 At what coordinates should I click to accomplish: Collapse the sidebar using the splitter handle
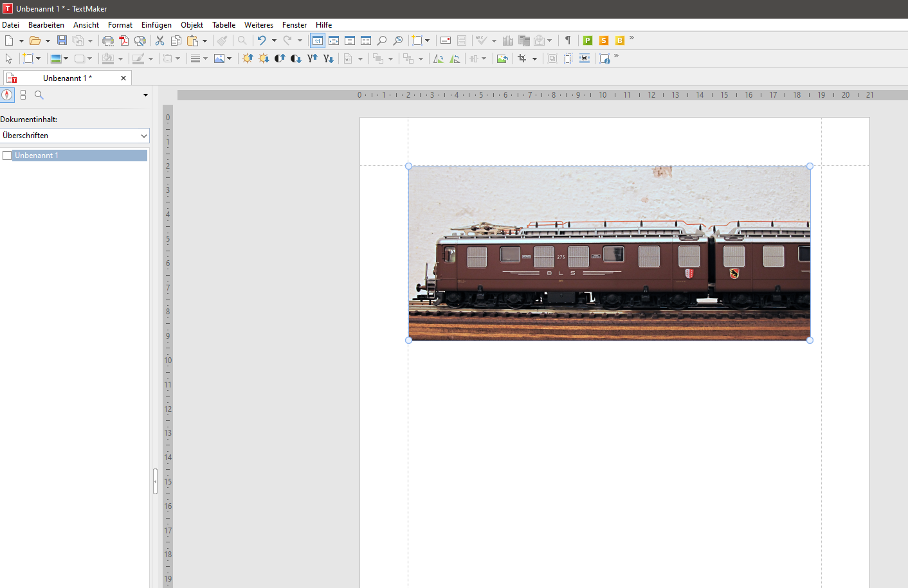pos(155,481)
